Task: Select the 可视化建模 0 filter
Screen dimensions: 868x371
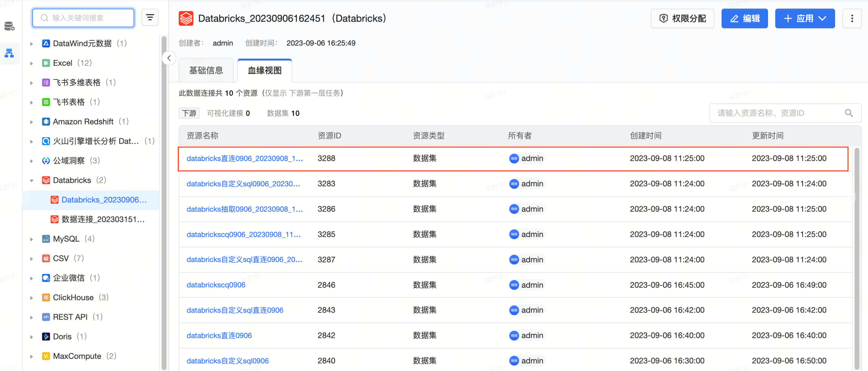Action: point(228,113)
